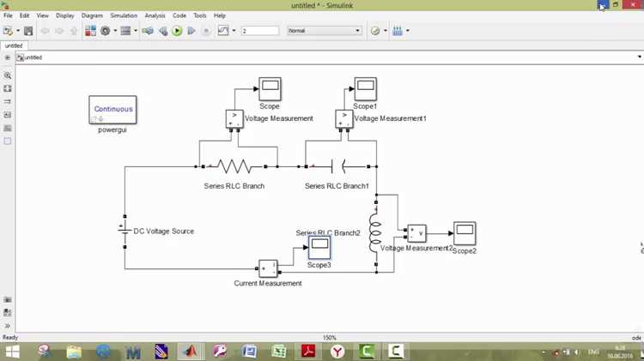Open Model Configuration Parameters gear

coord(106,31)
